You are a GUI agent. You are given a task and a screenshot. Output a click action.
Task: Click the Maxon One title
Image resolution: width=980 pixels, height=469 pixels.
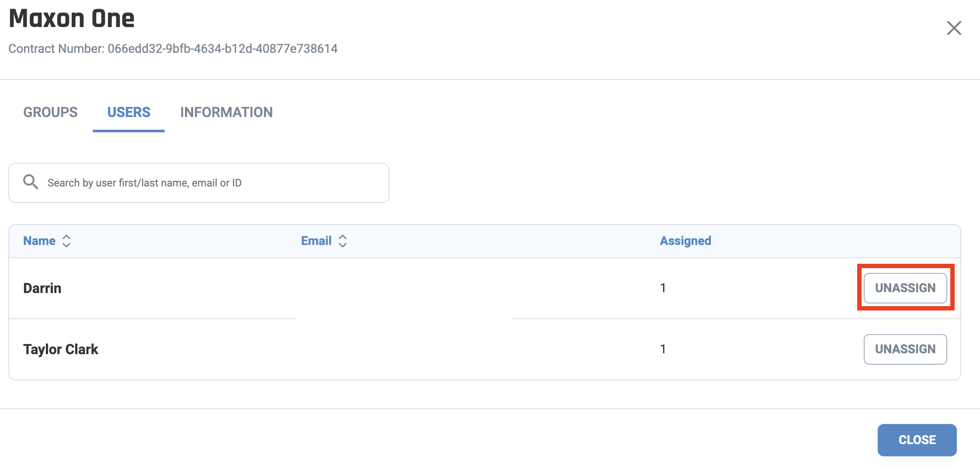click(x=72, y=18)
